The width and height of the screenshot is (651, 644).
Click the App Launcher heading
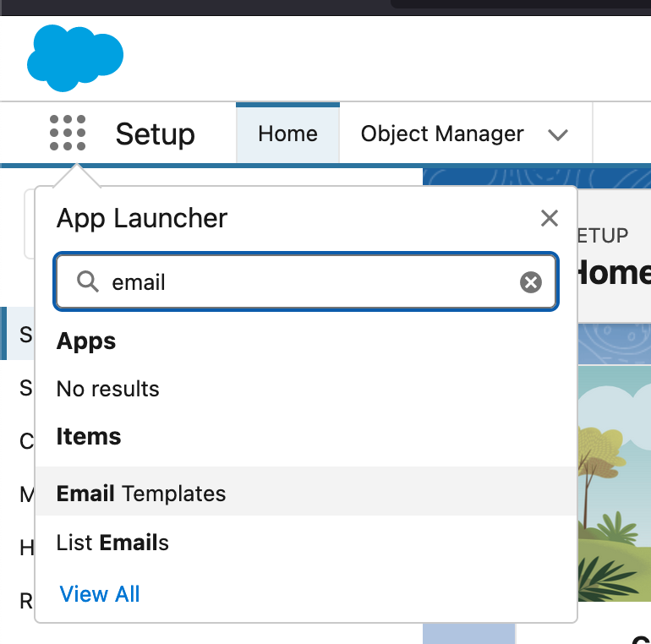tap(142, 218)
